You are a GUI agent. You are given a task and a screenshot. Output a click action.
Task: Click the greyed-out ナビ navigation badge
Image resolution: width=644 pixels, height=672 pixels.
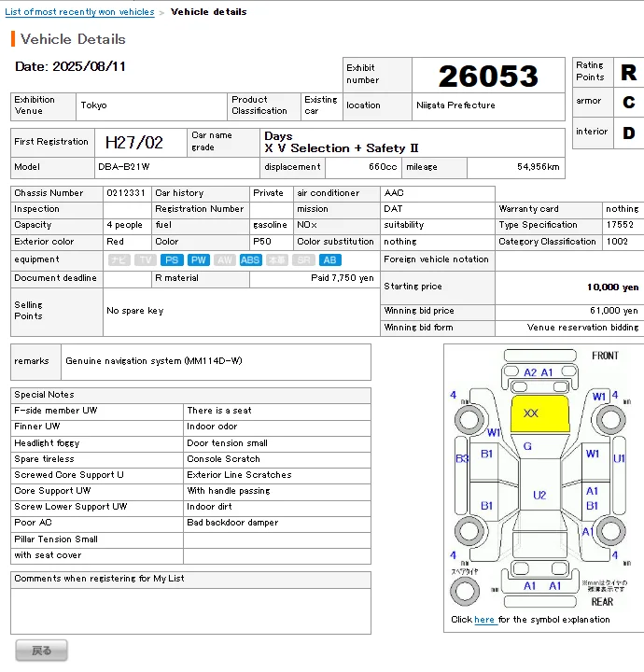click(x=119, y=260)
